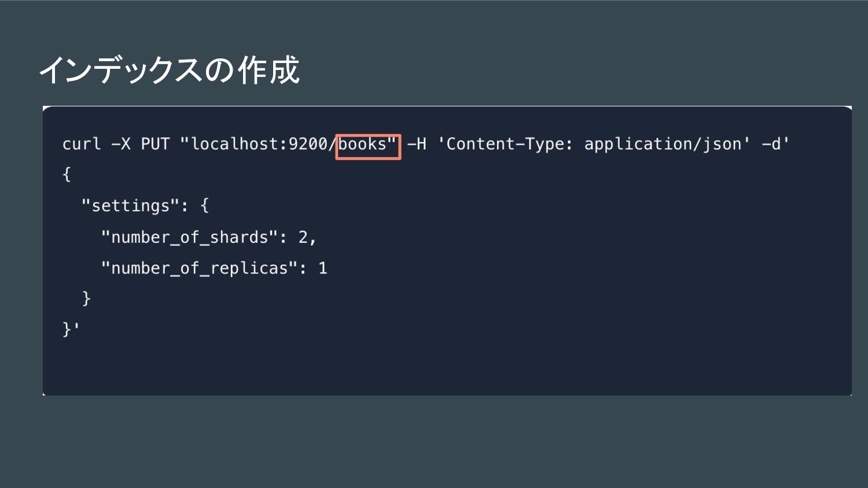
Task: Click the "number_of_replicas" key
Action: tap(199, 268)
